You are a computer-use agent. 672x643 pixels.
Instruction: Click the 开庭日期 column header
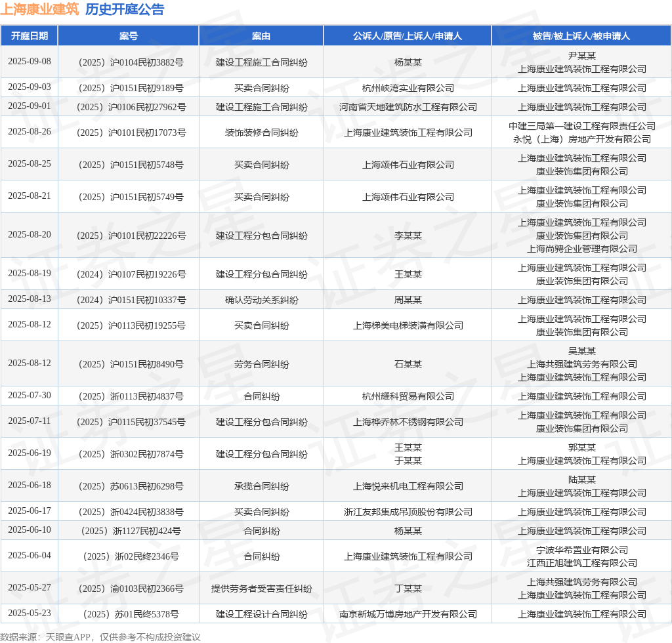point(29,36)
